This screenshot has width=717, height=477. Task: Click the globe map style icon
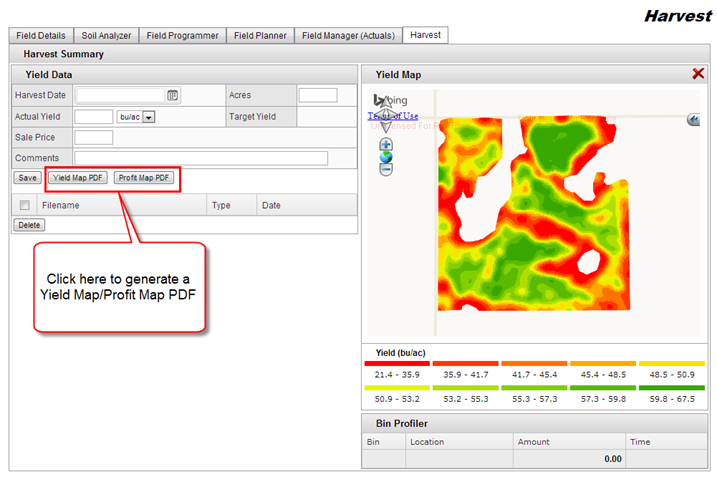click(386, 157)
